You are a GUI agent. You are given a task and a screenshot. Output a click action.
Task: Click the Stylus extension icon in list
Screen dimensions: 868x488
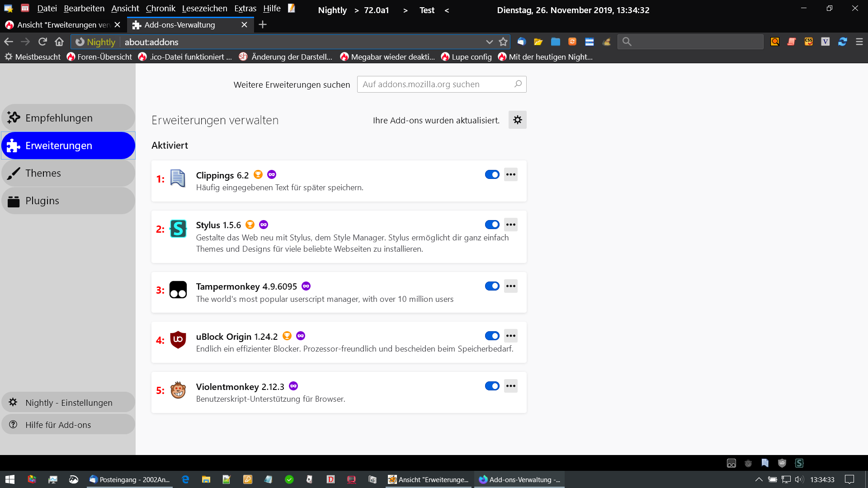pos(178,229)
